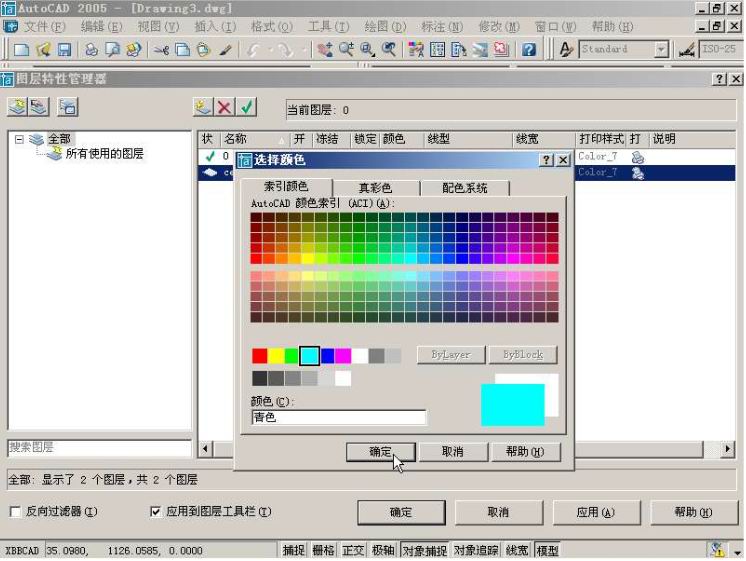Click 取消 in Layer Properties Manager

coord(498,512)
